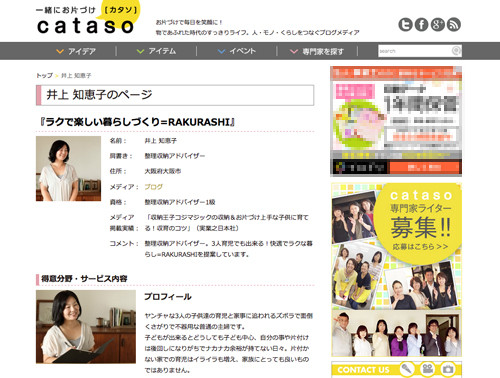Open the Facebook social icon
Viewport: 500px width, 378px height.
(421, 24)
